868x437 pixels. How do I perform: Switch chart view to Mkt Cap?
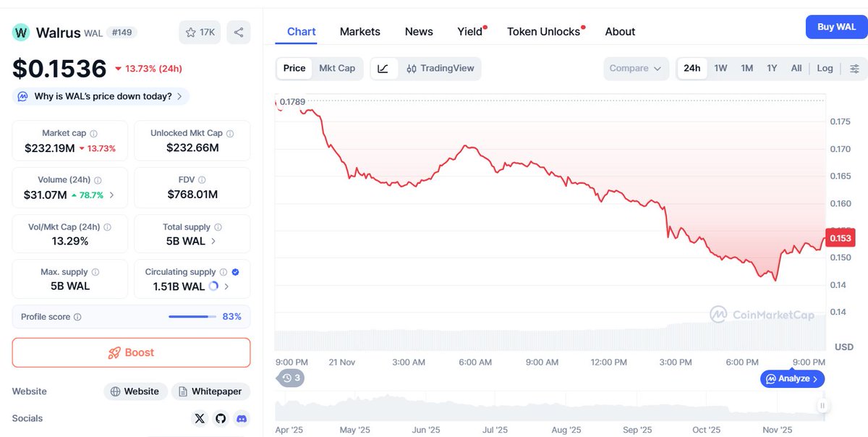[337, 68]
